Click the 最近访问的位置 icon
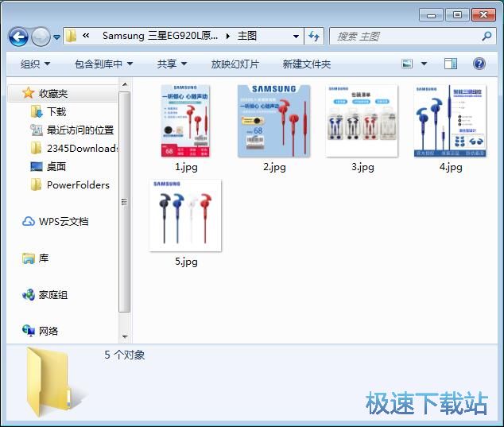 [x=37, y=130]
